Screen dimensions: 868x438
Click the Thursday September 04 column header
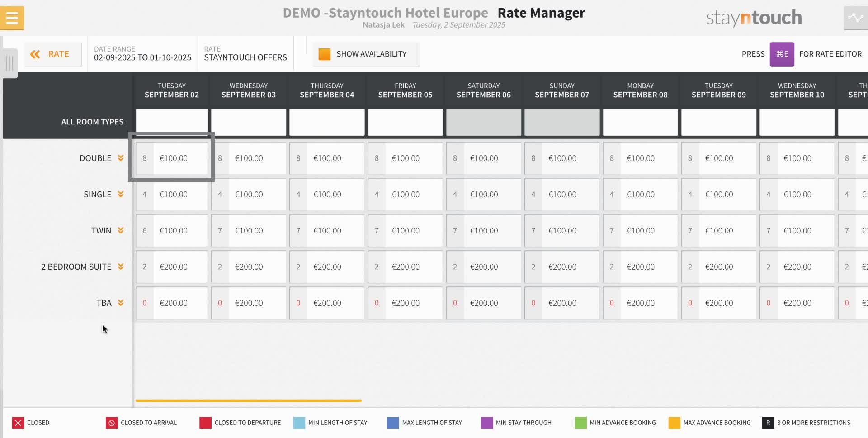tap(327, 90)
